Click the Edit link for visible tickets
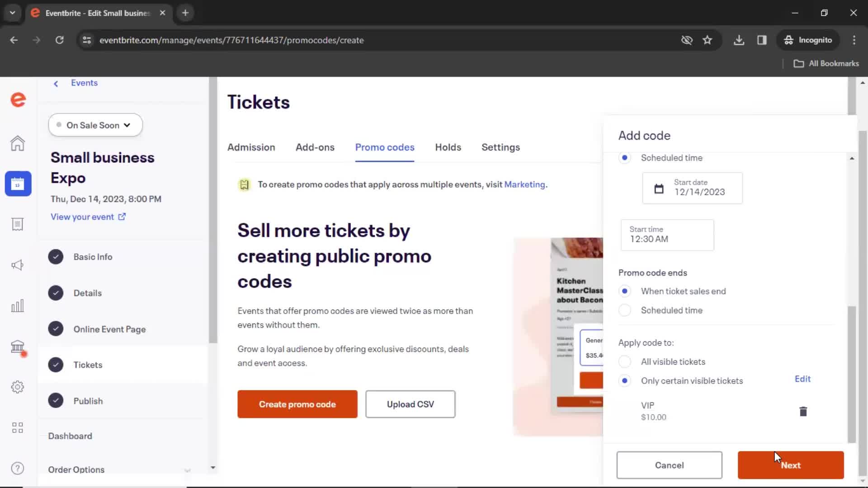The image size is (868, 488). coord(803,378)
